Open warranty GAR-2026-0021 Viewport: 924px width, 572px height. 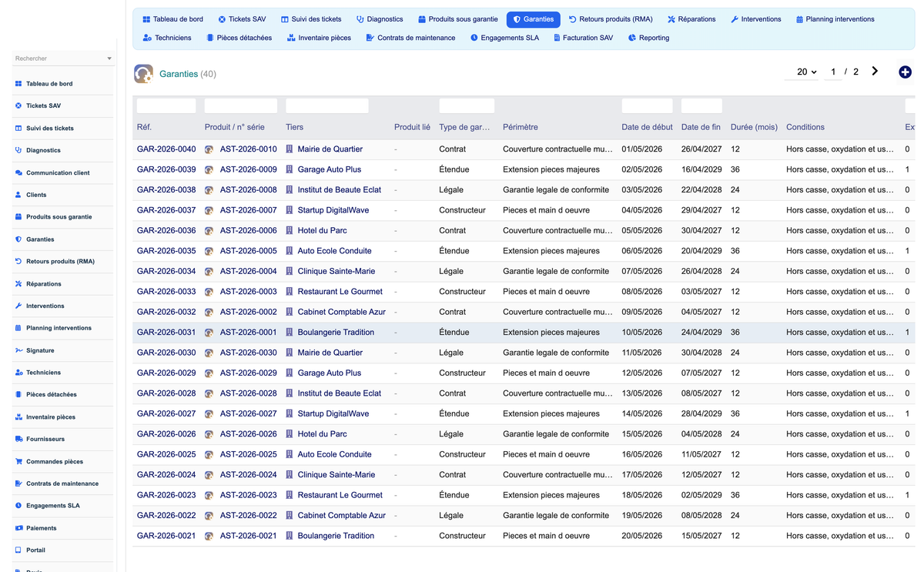(x=166, y=536)
